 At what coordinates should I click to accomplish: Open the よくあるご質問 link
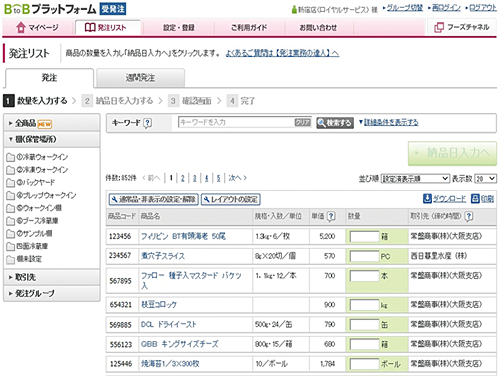(x=282, y=53)
